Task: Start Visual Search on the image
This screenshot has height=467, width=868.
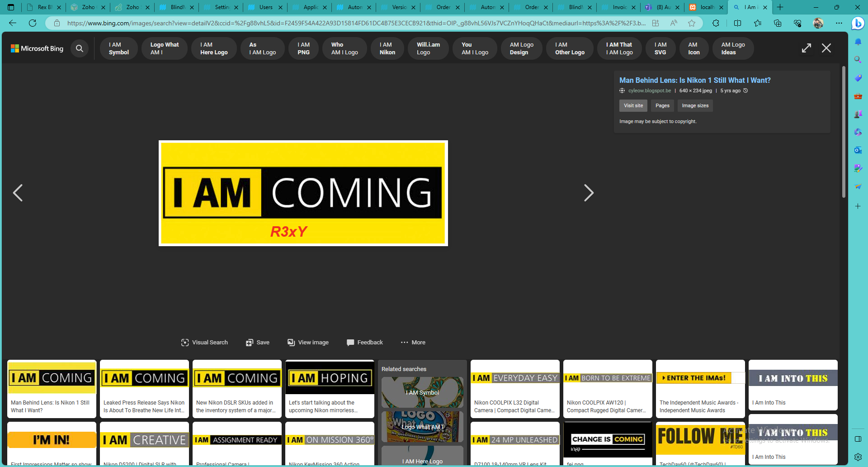Action: pyautogui.click(x=204, y=343)
